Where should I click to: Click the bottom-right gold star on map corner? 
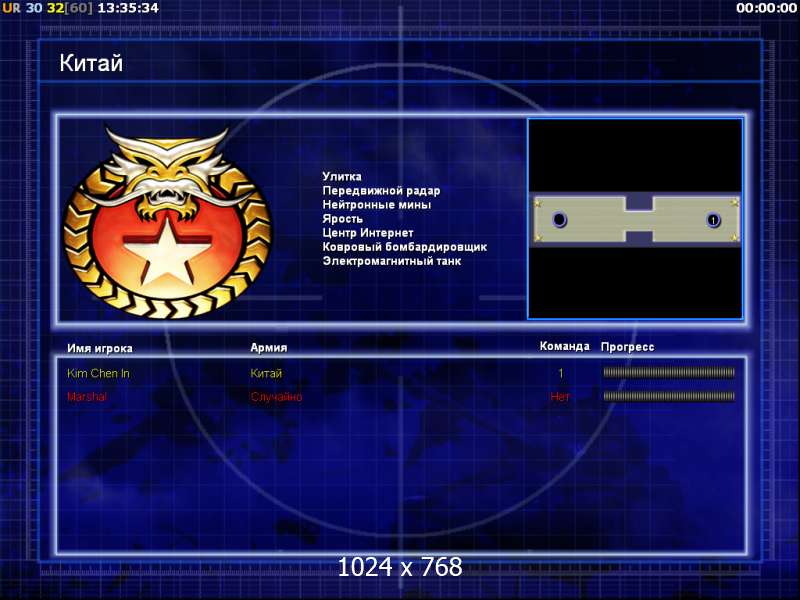click(x=734, y=237)
